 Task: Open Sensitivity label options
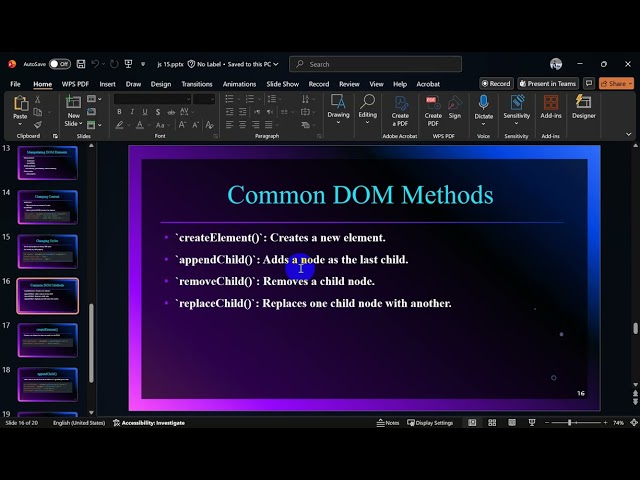point(516,109)
